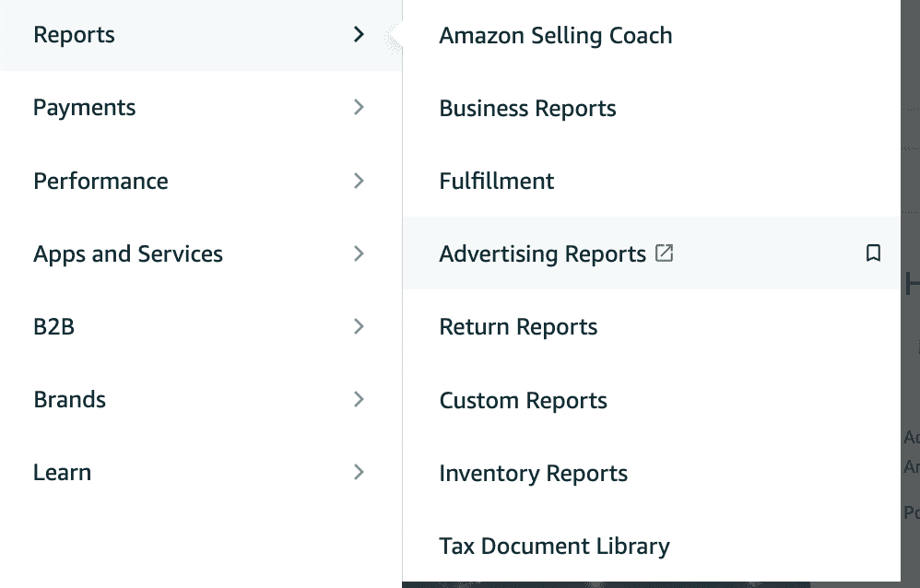Open Advertising Reports link
The width and height of the screenshot is (920, 588).
click(x=542, y=253)
